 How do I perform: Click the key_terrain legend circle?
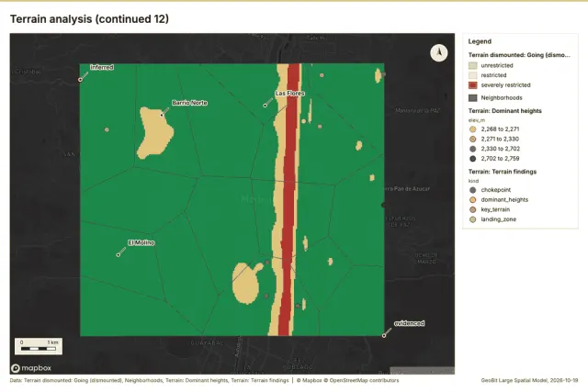tap(473, 209)
